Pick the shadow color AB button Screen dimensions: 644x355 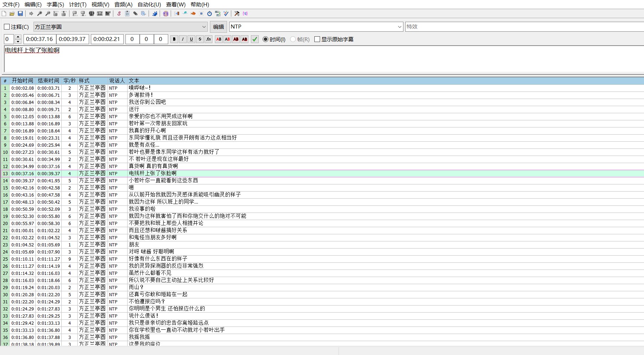tap(244, 39)
